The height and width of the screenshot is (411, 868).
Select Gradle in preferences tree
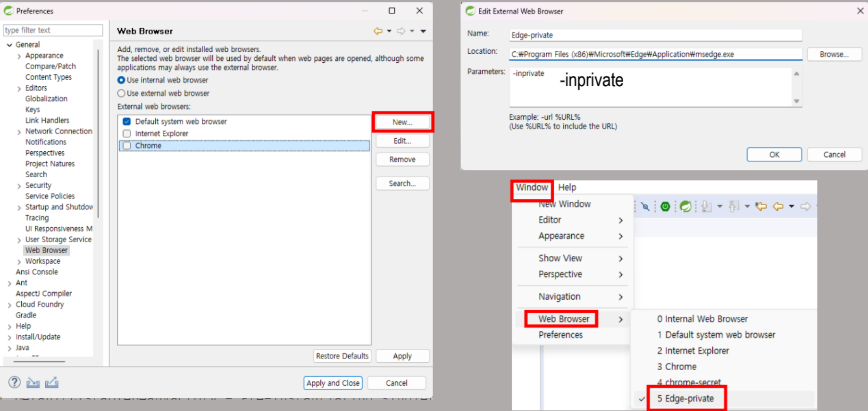click(x=26, y=315)
